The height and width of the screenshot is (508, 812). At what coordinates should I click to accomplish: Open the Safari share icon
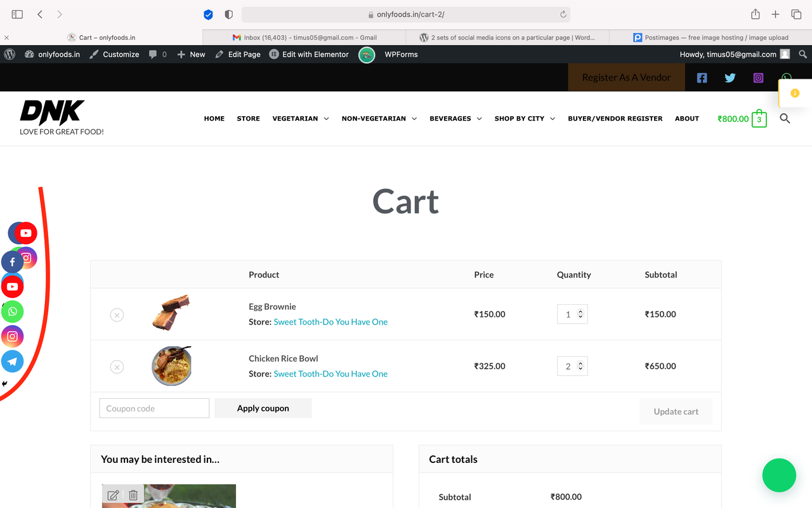tap(756, 14)
